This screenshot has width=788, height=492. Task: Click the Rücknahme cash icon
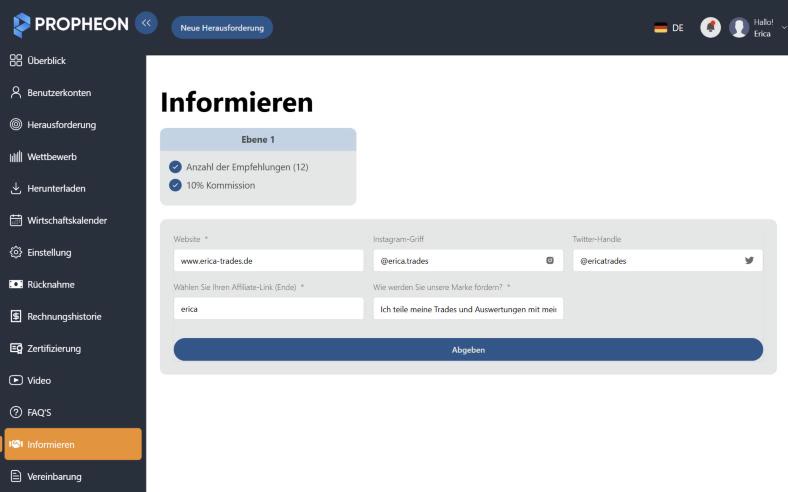coord(16,284)
